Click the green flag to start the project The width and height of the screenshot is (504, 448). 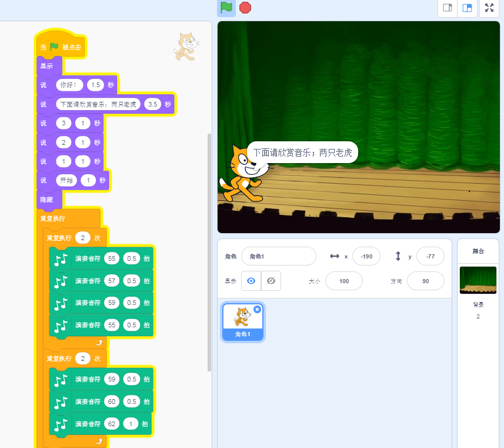point(226,8)
